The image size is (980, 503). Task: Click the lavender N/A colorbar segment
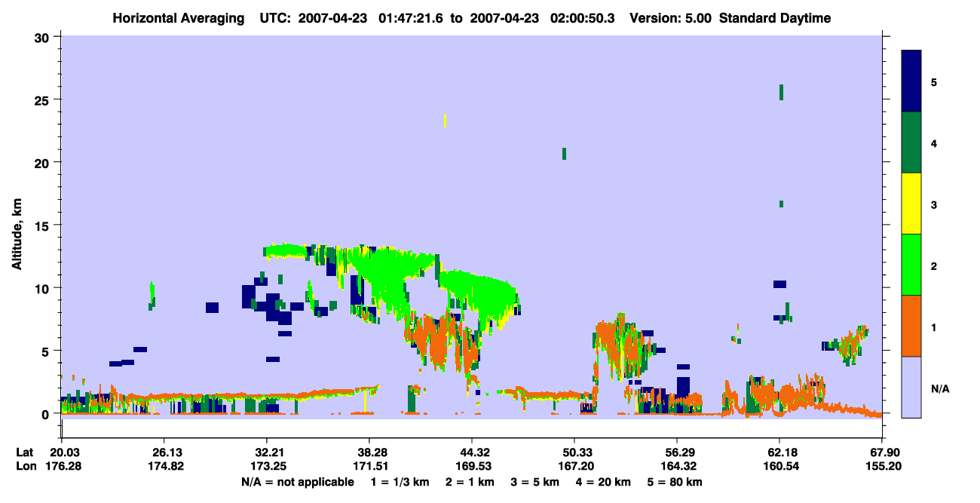point(911,387)
